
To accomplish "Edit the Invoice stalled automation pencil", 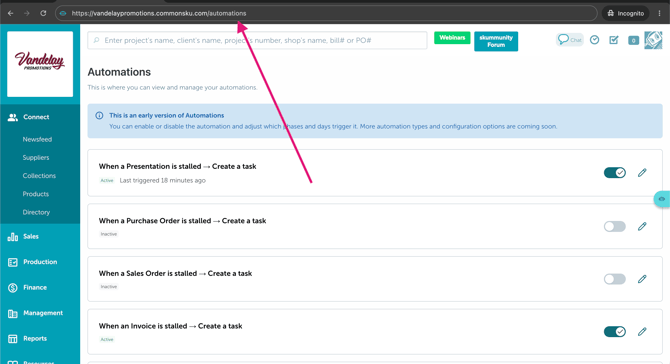I will pyautogui.click(x=642, y=332).
